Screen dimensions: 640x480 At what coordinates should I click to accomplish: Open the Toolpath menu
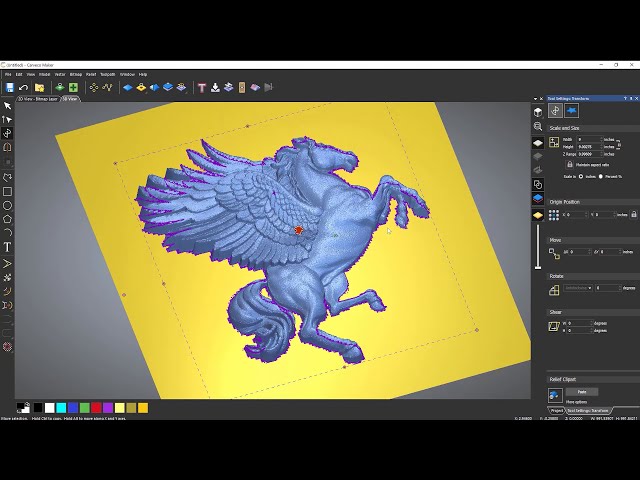click(x=108, y=75)
